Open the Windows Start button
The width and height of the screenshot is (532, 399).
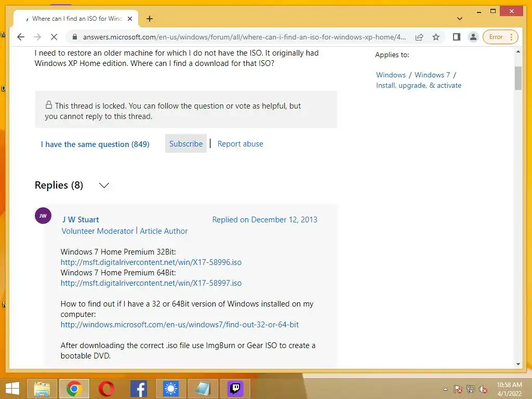[12, 389]
